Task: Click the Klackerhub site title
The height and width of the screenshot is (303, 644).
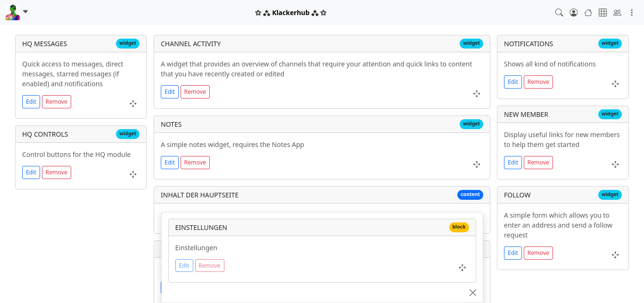Action: pyautogui.click(x=291, y=13)
